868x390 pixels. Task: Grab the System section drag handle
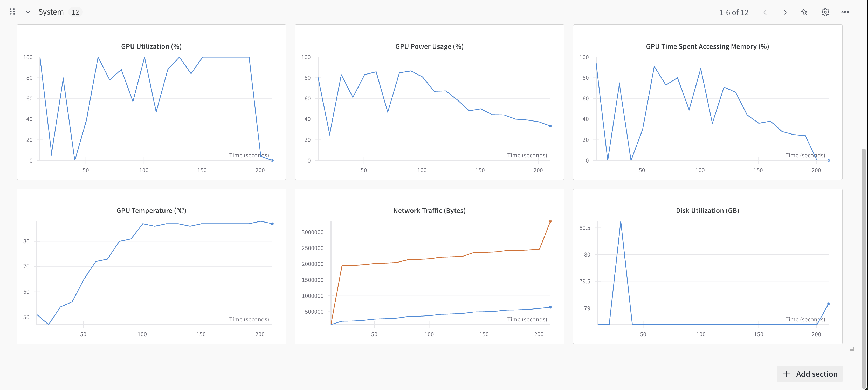click(x=12, y=11)
